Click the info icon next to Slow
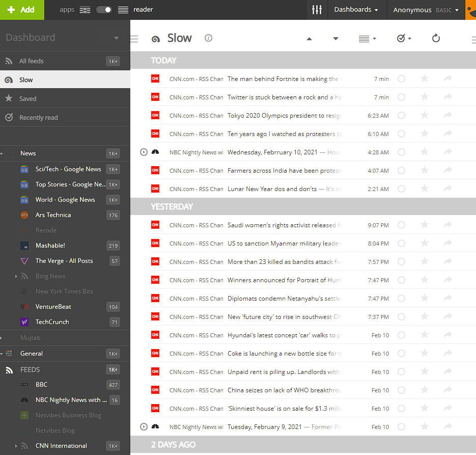 pyautogui.click(x=208, y=38)
